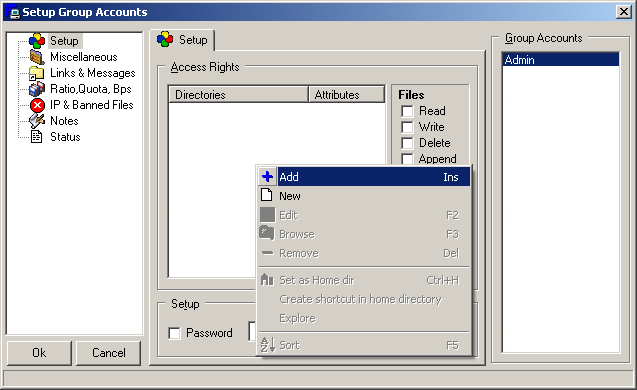Click the red X IP & Banned Files icon
Image resolution: width=637 pixels, height=390 pixels.
click(37, 105)
